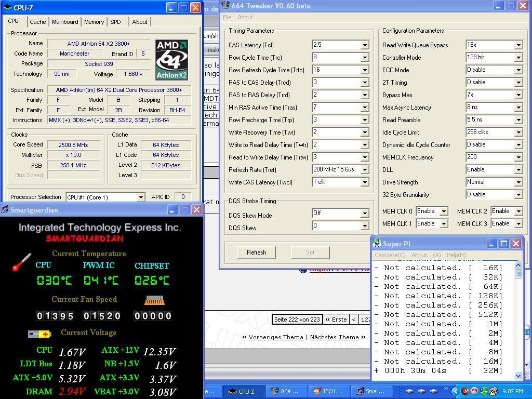Click the first drive icon on taskbar toolbar
532x399 pixels.
(x=410, y=391)
